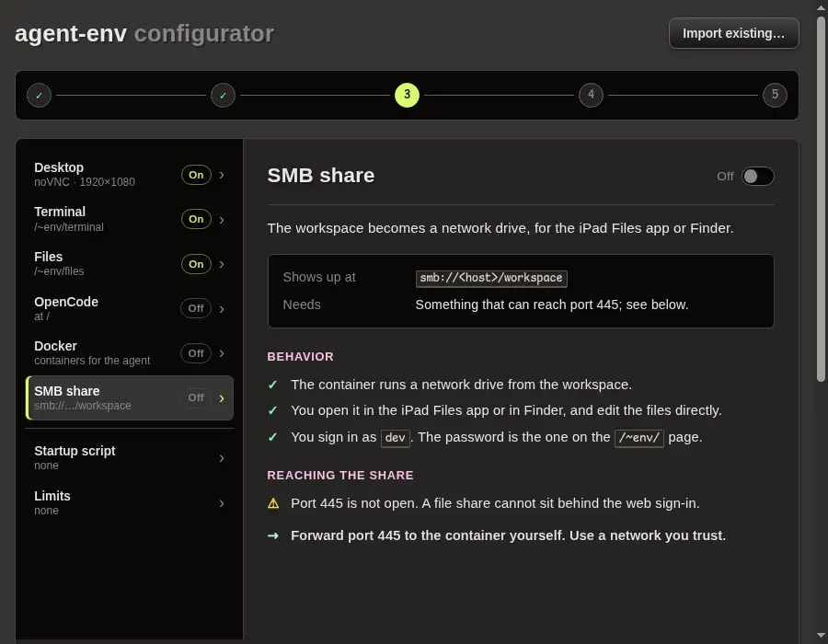Turn on the SMB share switch
The width and height of the screenshot is (828, 644).
758,177
